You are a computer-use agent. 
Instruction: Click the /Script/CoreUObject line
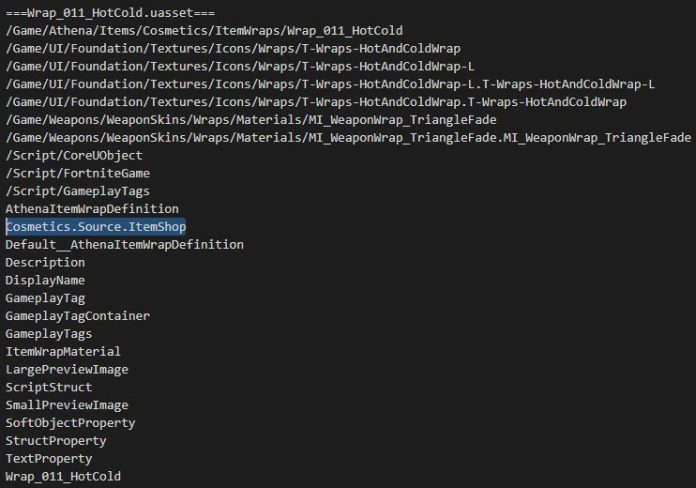point(74,155)
